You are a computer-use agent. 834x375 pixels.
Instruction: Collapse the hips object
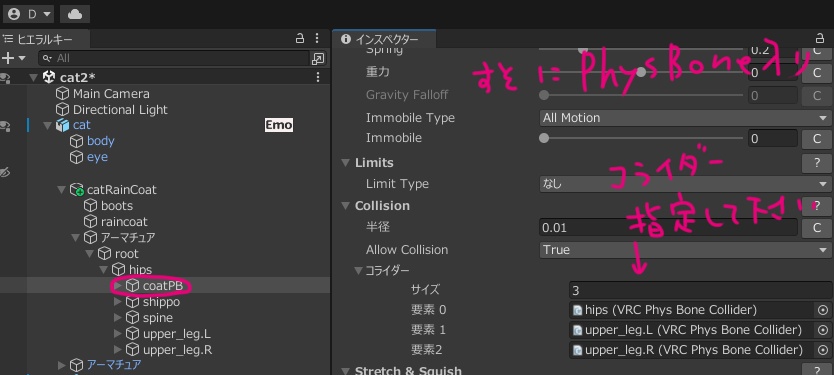pos(104,270)
